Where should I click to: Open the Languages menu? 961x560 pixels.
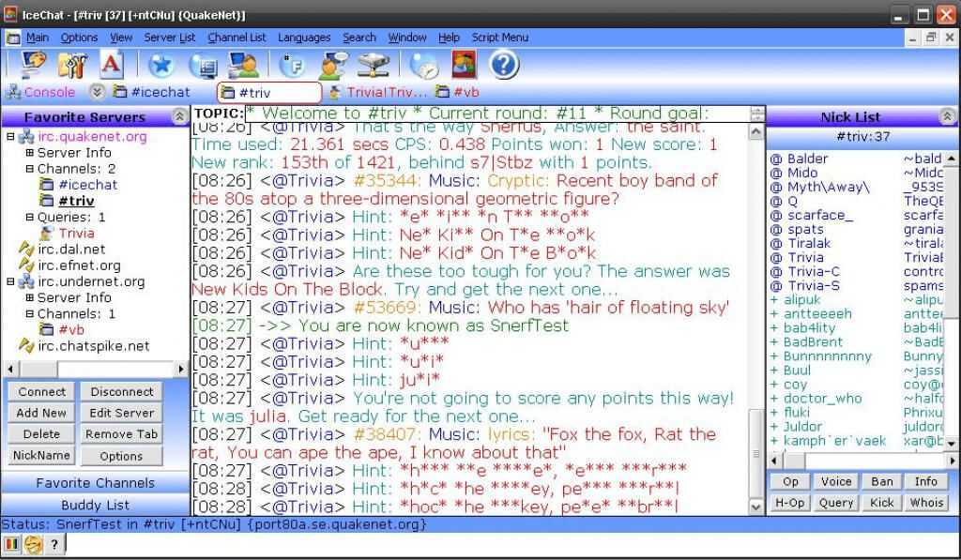(x=304, y=38)
